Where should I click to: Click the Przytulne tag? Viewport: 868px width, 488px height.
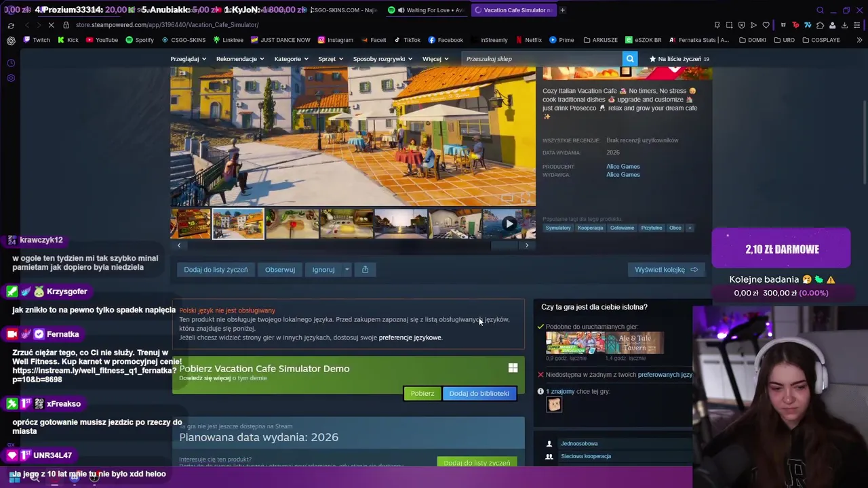[x=652, y=228]
